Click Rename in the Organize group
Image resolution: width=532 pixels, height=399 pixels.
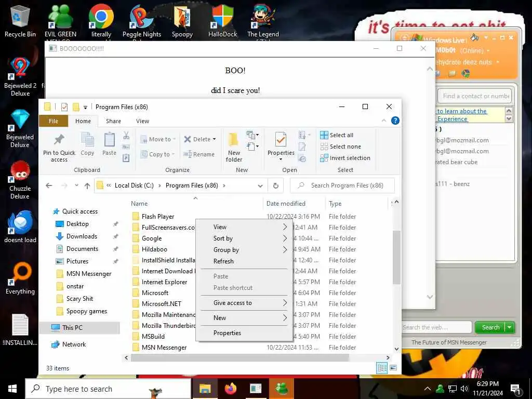point(199,154)
